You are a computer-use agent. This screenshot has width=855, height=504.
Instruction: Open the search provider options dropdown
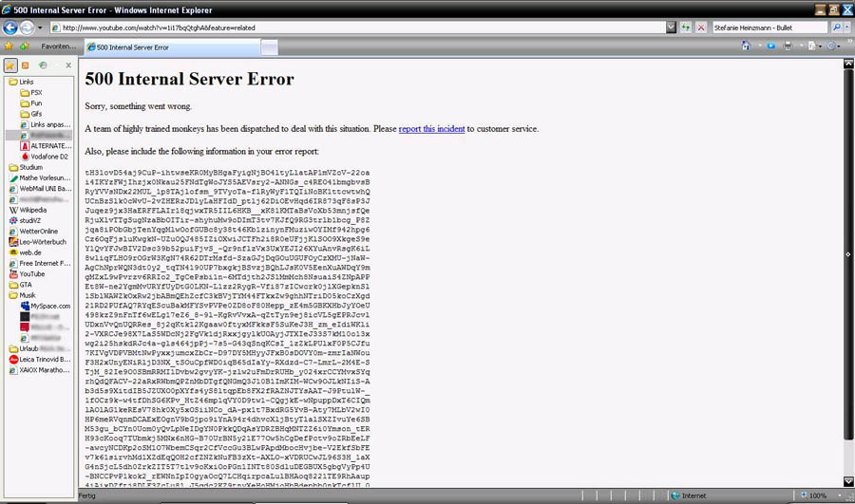[x=846, y=28]
